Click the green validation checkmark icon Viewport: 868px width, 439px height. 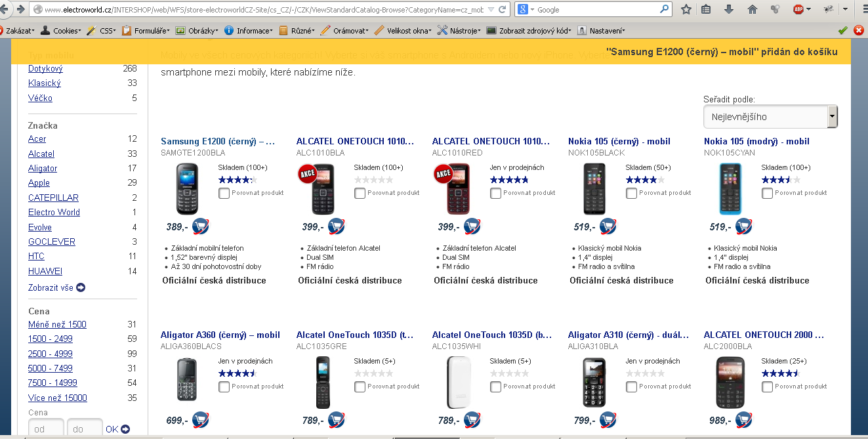coord(843,30)
